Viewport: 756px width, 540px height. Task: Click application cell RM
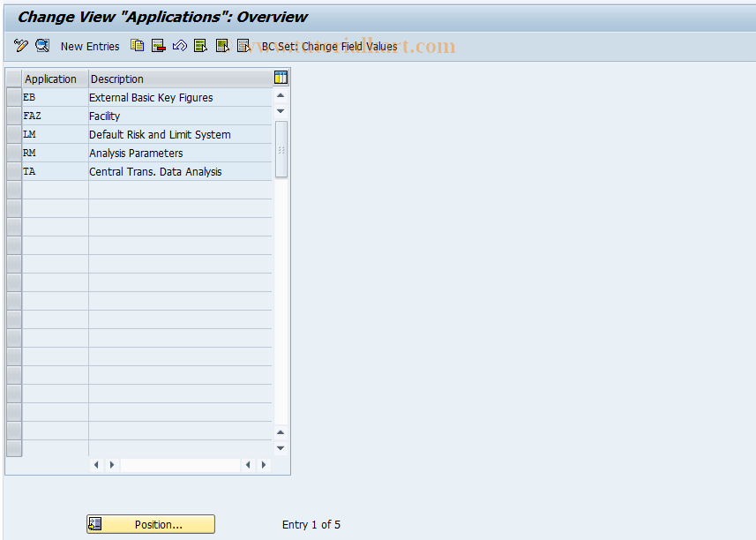point(55,153)
